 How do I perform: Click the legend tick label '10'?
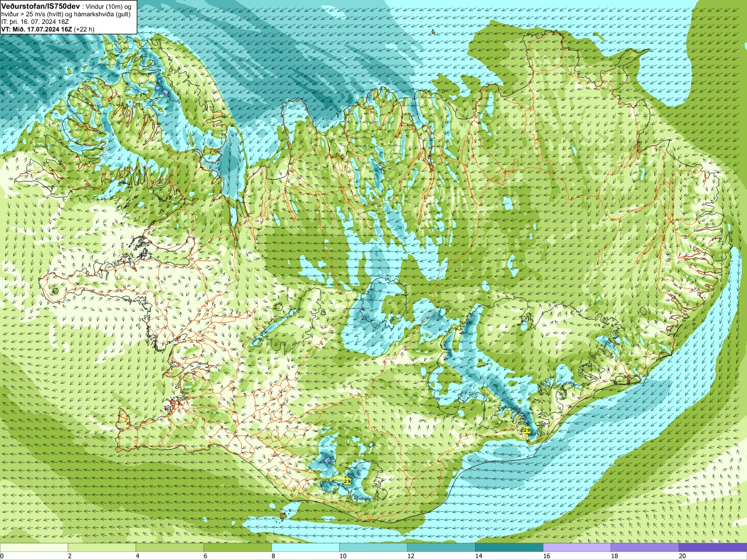click(x=343, y=556)
